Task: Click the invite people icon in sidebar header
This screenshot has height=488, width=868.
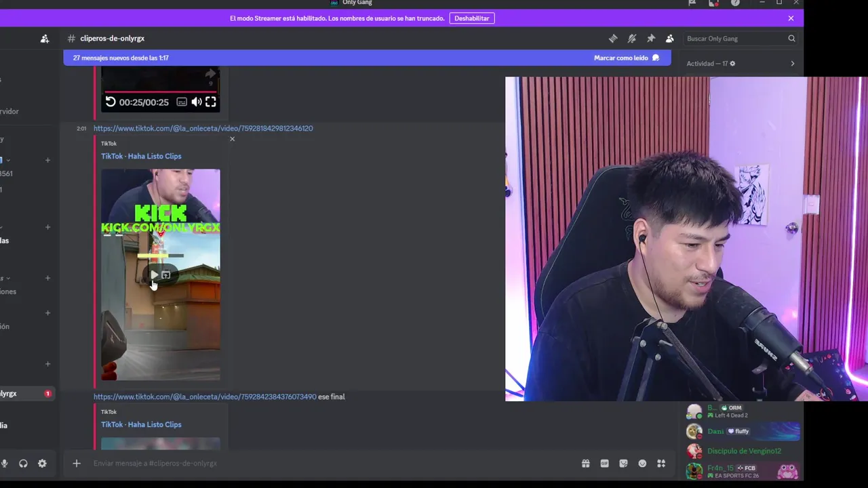Action: (45, 39)
